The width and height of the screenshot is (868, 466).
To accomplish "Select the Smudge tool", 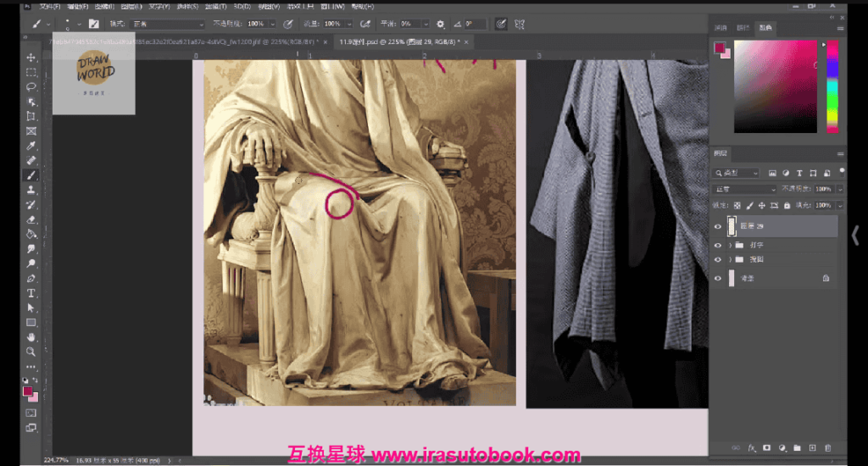I will [31, 249].
